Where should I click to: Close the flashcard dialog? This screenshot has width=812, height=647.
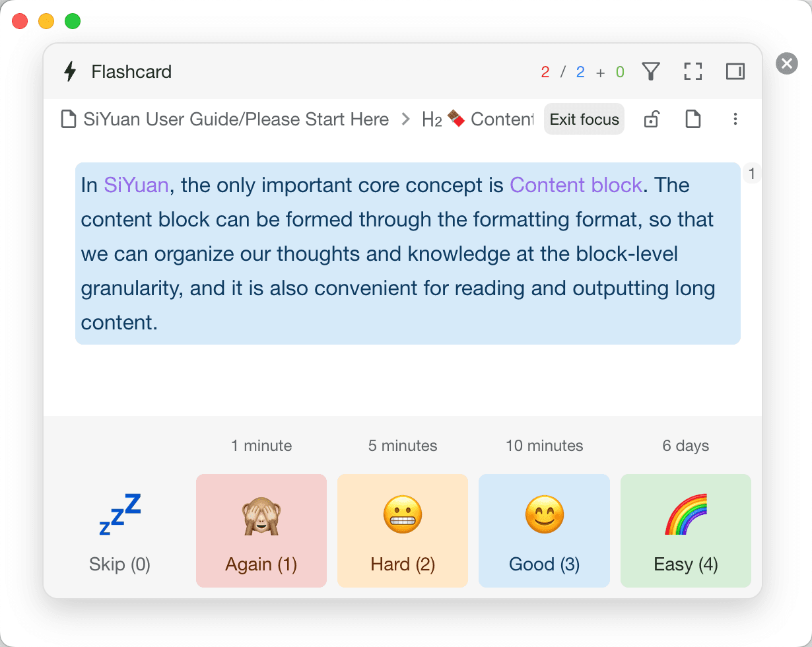pyautogui.click(x=786, y=63)
